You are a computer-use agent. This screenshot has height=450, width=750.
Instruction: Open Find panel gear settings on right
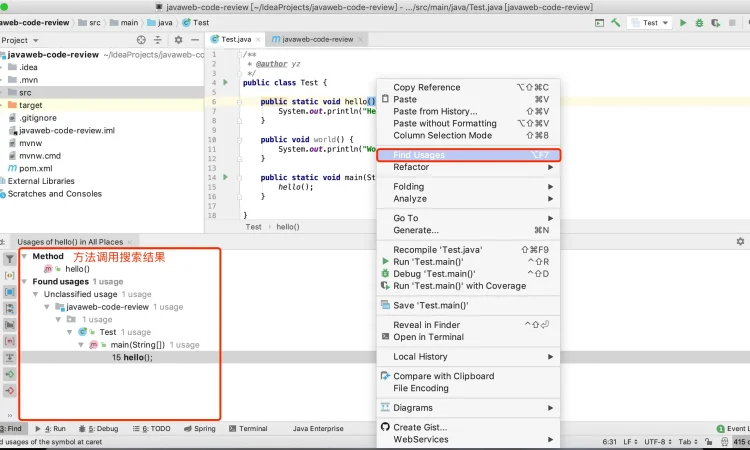click(740, 241)
